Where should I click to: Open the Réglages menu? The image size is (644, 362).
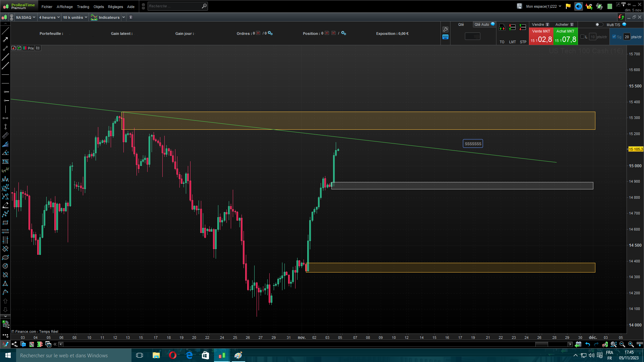coord(115,7)
